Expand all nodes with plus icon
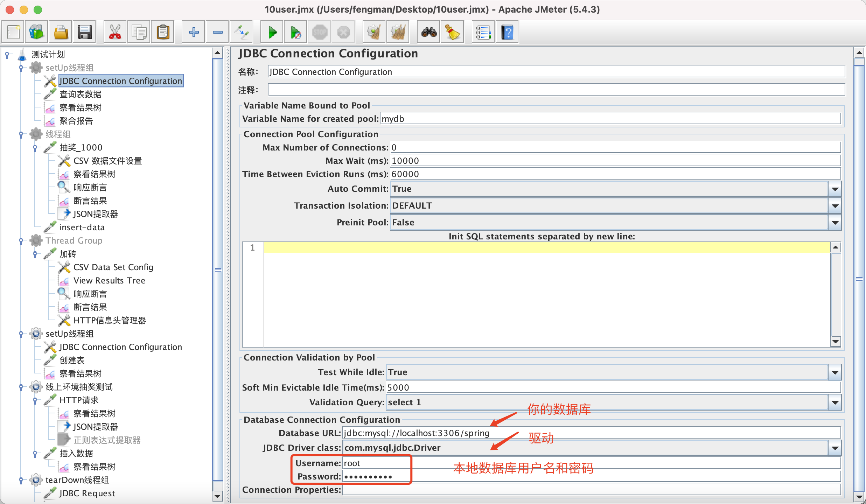 (x=194, y=33)
